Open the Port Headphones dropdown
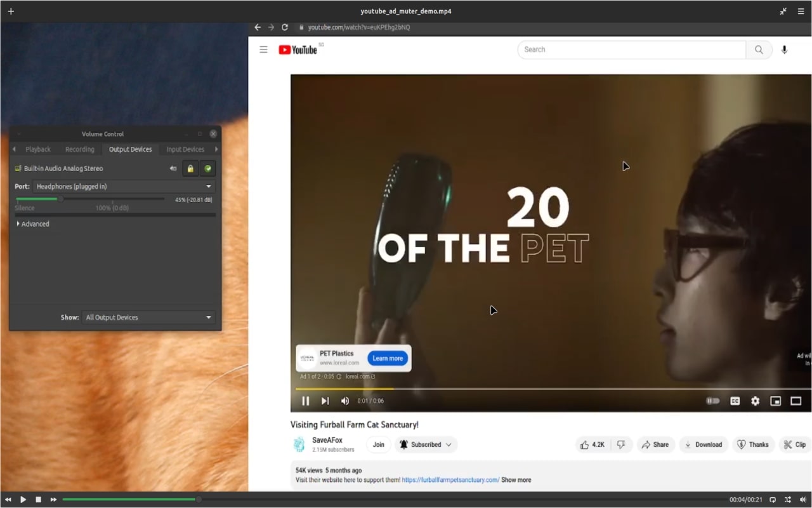 124,187
